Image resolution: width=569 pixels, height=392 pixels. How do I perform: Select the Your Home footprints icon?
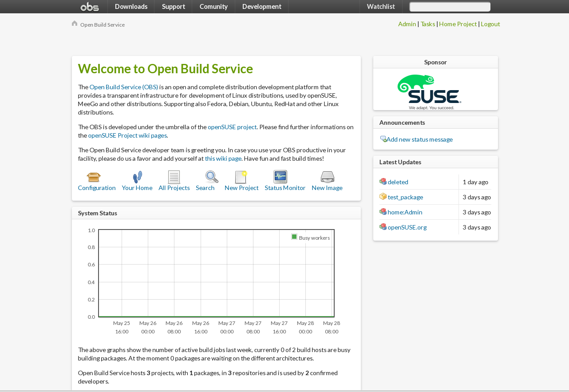tap(137, 177)
